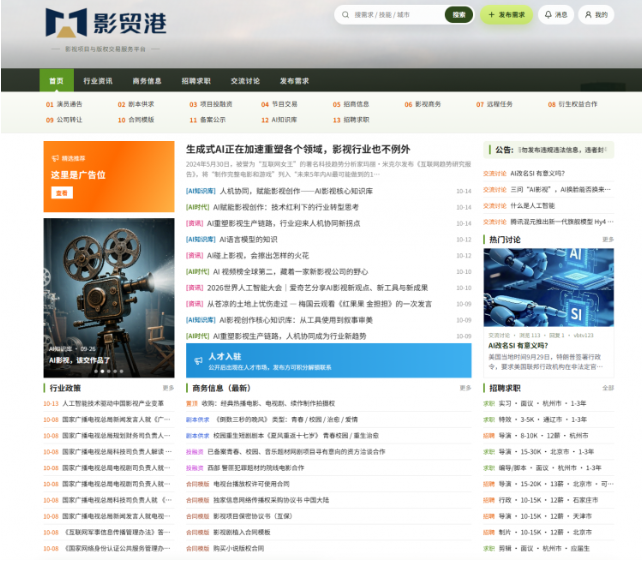Viewport: 642px width, 569px height.
Task: Open listing 收购：经典热播电影、电视剧
Action: pyautogui.click(x=268, y=403)
